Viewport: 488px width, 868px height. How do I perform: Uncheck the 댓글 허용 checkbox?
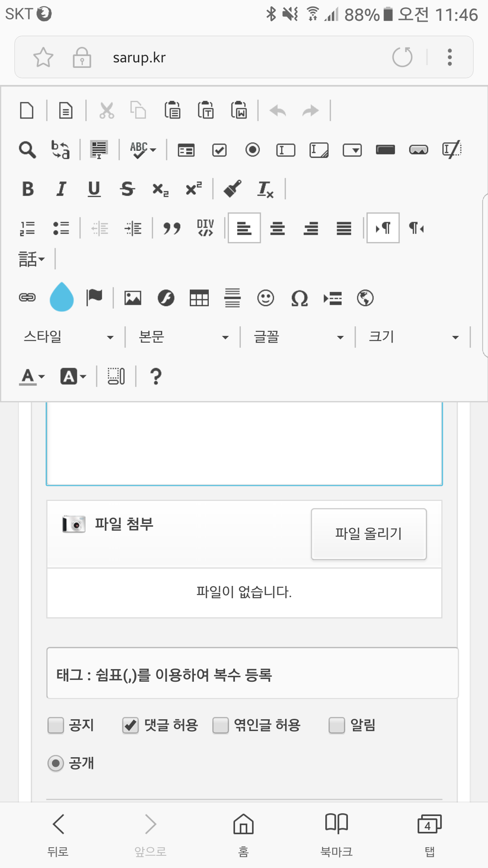click(131, 726)
